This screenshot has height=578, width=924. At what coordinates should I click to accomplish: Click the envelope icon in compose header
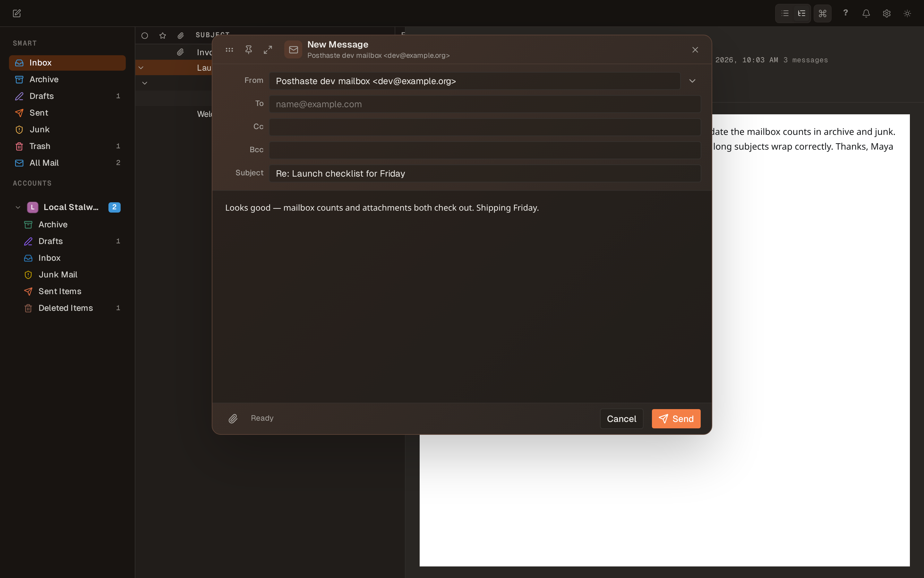(x=293, y=50)
